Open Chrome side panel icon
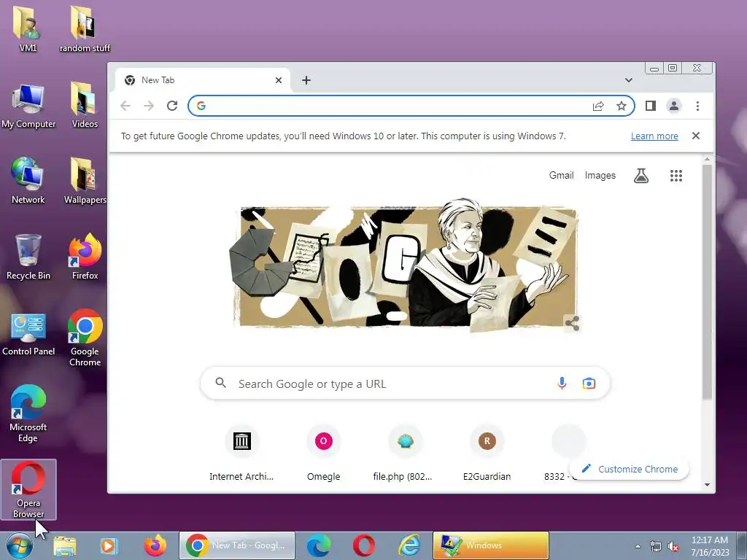Viewport: 747px width, 560px height. tap(650, 106)
